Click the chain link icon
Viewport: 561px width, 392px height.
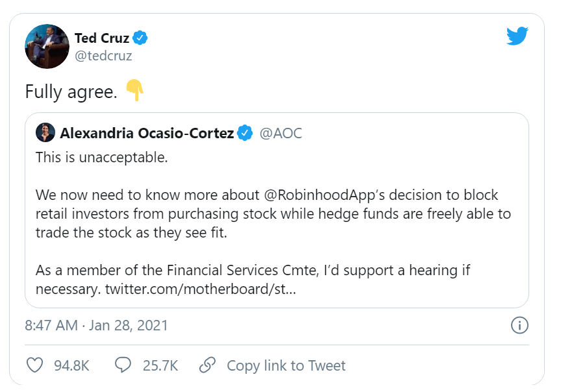click(x=207, y=365)
